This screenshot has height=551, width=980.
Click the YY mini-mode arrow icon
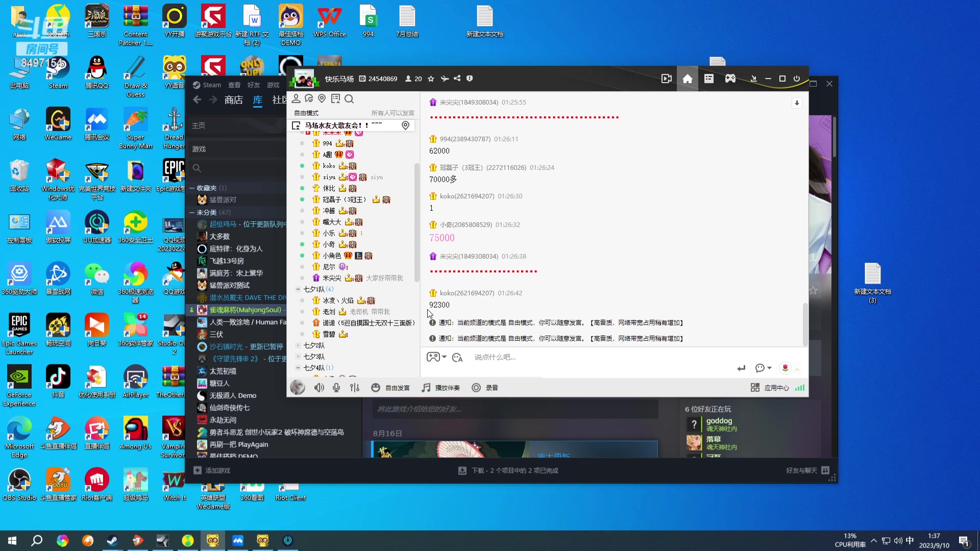(753, 79)
